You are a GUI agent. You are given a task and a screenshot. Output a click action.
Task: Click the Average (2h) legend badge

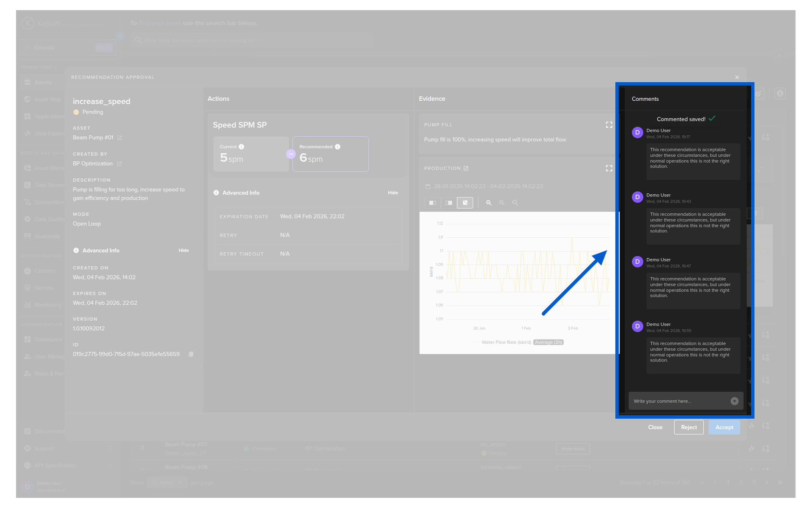point(548,342)
